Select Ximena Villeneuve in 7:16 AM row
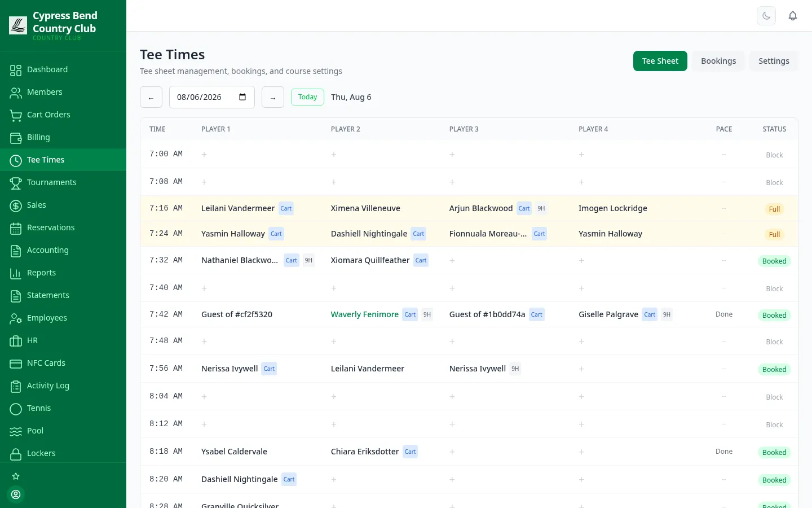 click(x=365, y=208)
